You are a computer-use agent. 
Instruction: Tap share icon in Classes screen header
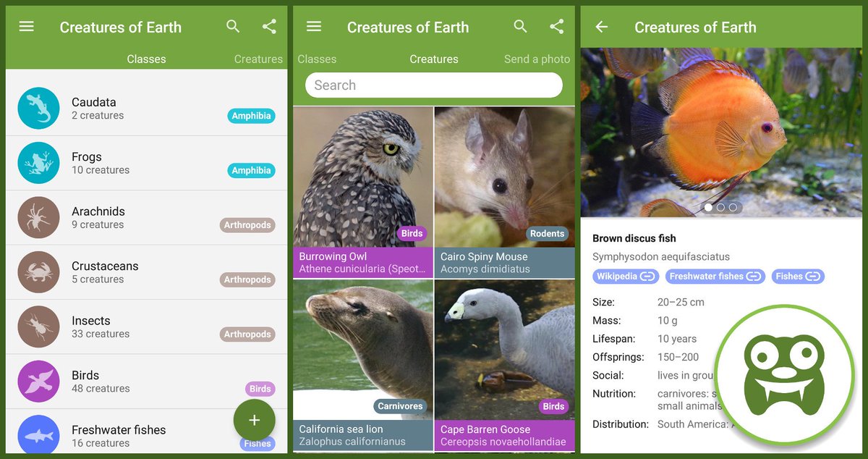[x=269, y=27]
